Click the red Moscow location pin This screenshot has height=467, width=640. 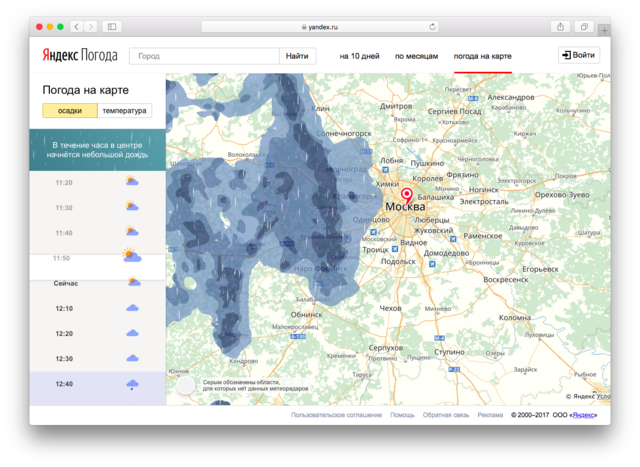click(406, 195)
